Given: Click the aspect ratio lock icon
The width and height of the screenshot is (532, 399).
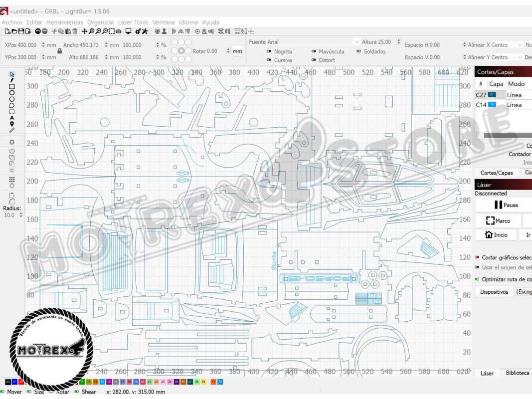Looking at the screenshot, I should 59,51.
